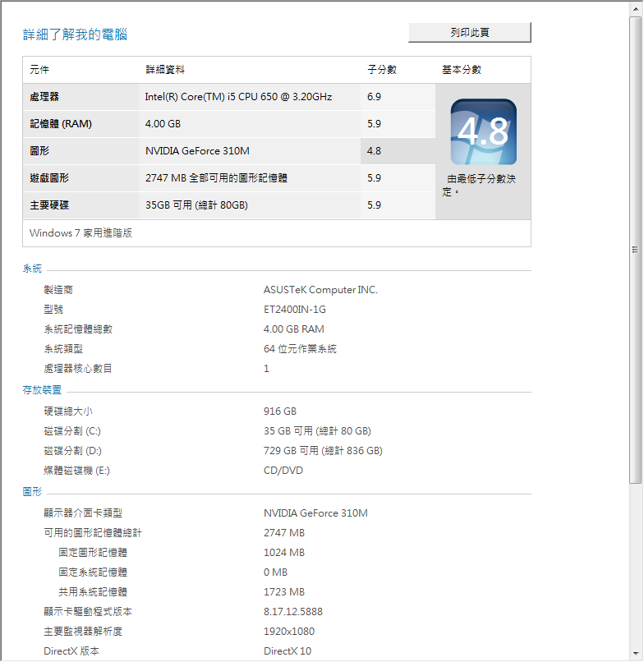Click the 916 GB disk size value
This screenshot has height=662, width=644.
(x=280, y=411)
